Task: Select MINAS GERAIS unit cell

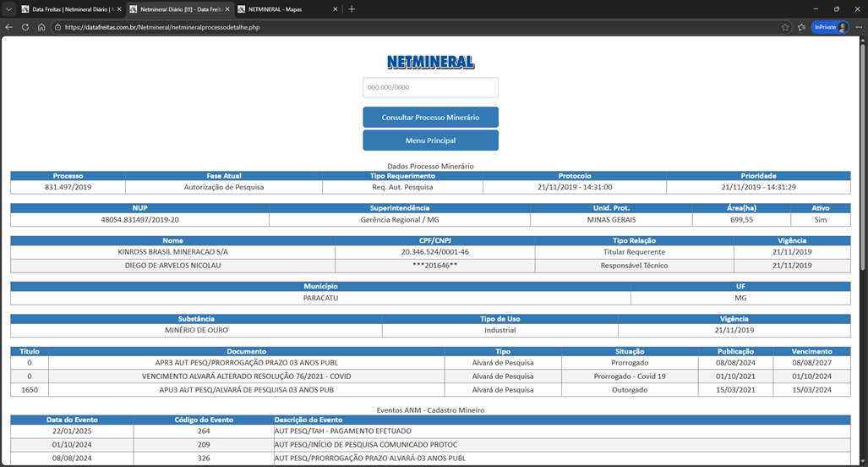Action: pos(611,220)
